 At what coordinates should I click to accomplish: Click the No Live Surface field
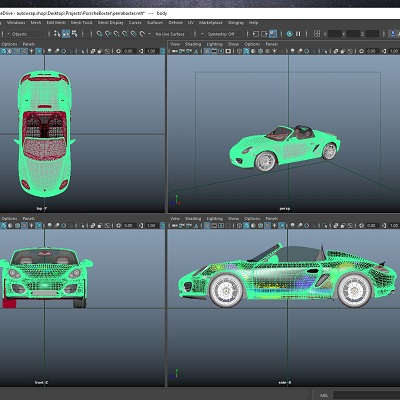(x=172, y=34)
